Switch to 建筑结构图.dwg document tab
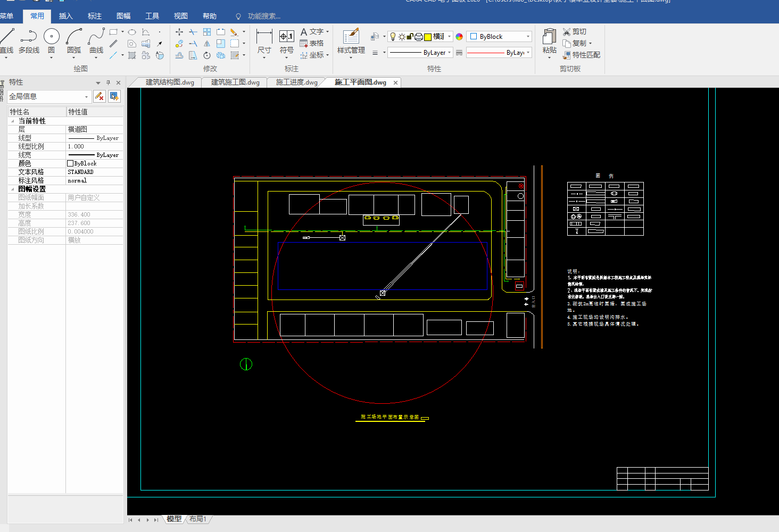 (170, 82)
